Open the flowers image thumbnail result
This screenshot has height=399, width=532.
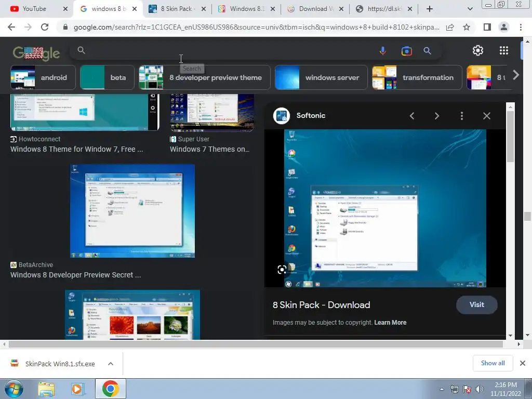(x=132, y=315)
